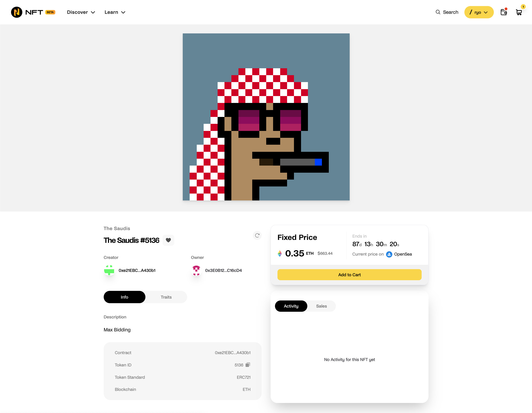Click the owner's pink avatar
Screen dimensions: 532x413
[196, 270]
